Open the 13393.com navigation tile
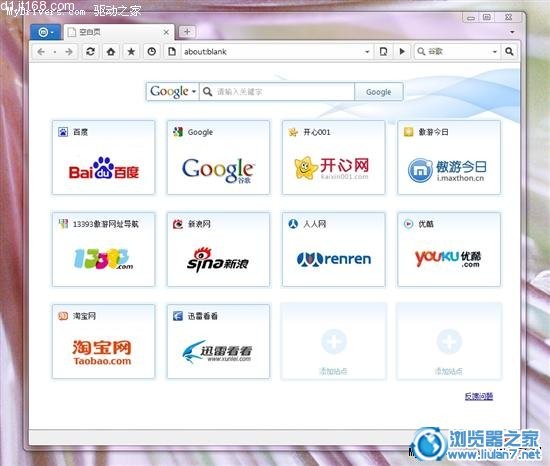 (x=103, y=249)
